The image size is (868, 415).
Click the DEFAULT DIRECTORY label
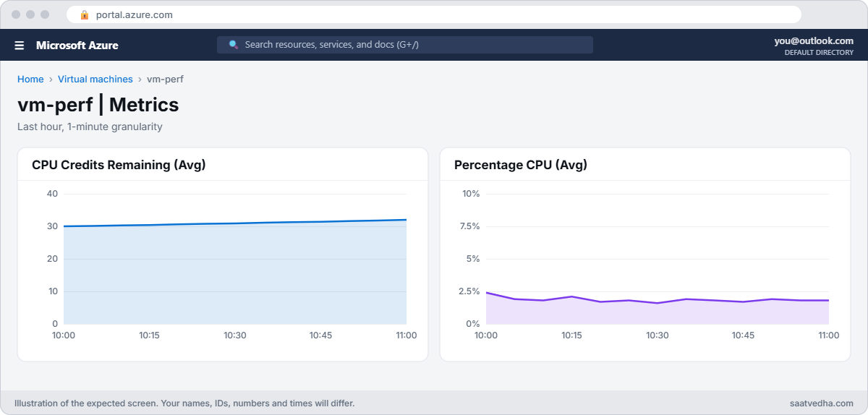[x=819, y=53]
